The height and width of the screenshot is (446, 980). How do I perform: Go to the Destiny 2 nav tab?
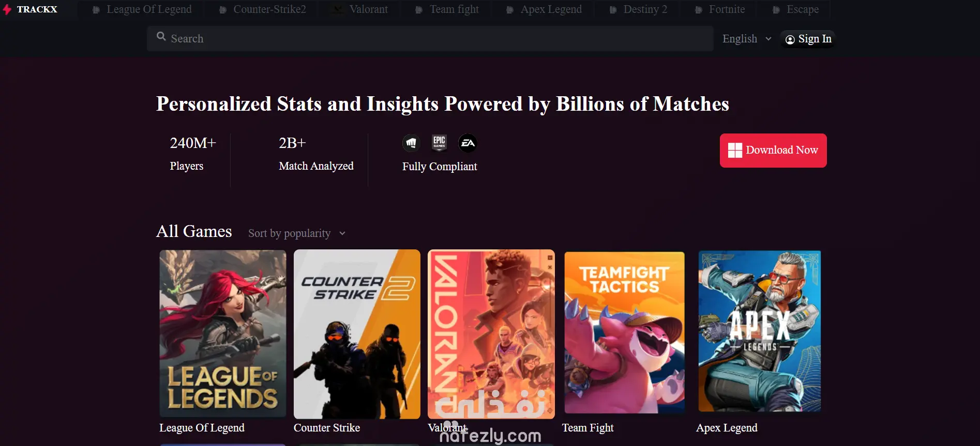pyautogui.click(x=638, y=9)
